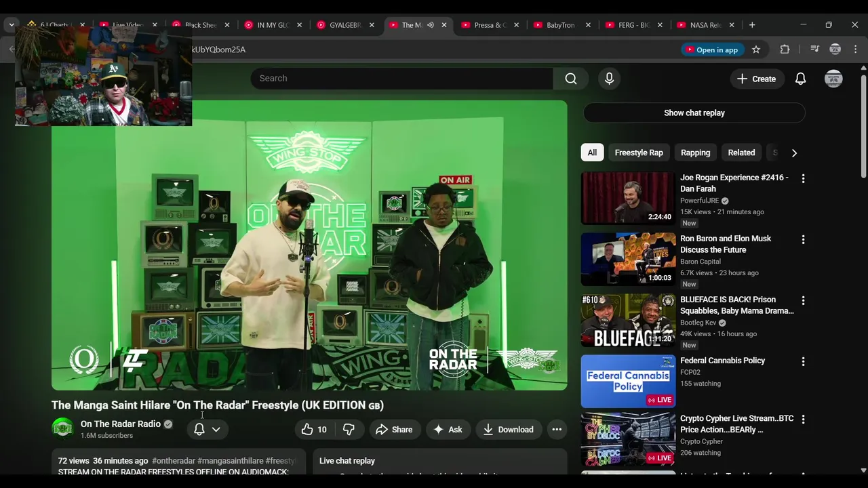Open BLUEFACE IS BACK video thumbnail
Screen dimensions: 868x488
(x=629, y=320)
